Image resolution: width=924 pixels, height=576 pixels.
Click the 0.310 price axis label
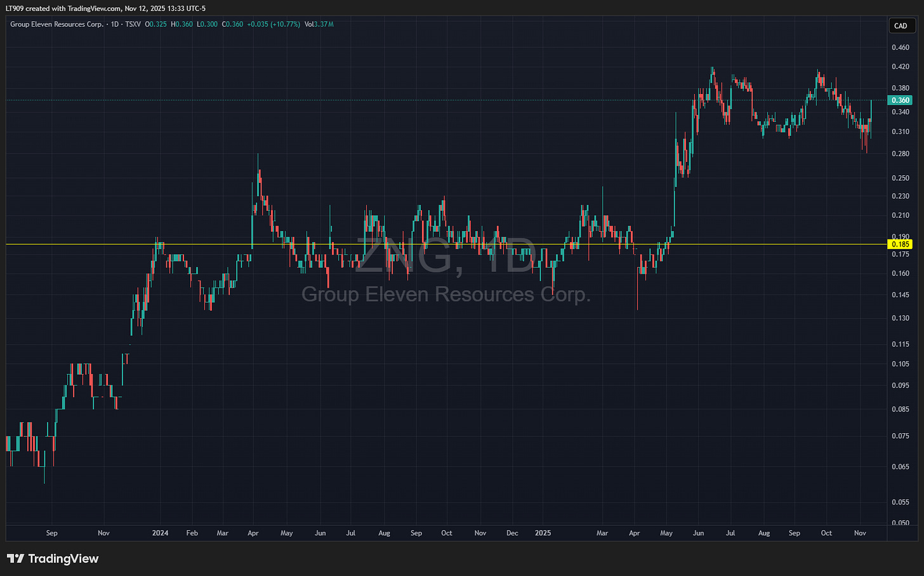click(x=901, y=131)
